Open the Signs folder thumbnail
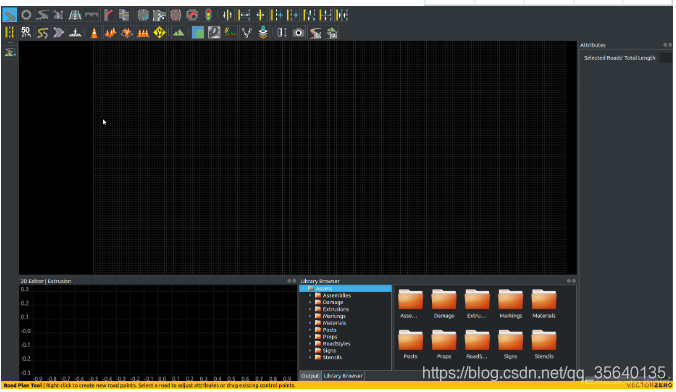This screenshot has height=392, width=676. tap(510, 345)
